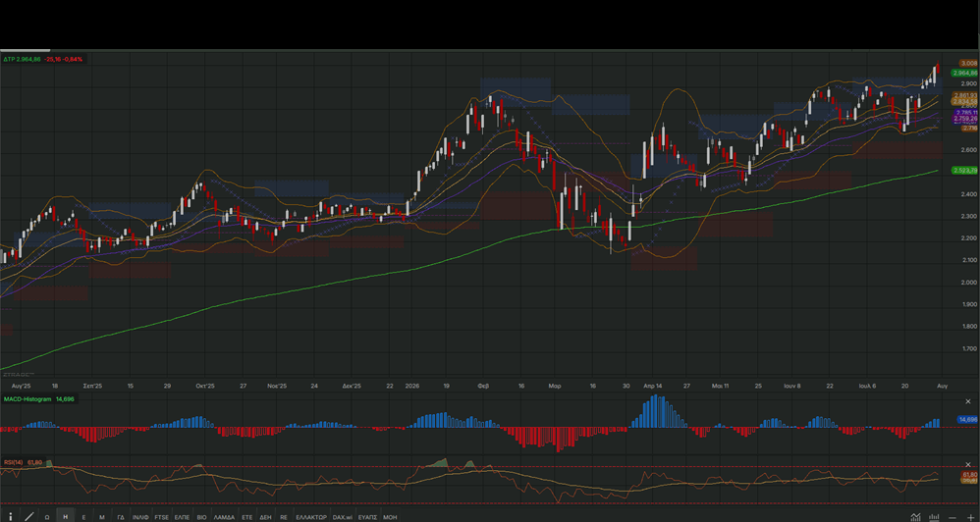Open the RE symbol tab
This screenshot has height=522, width=980.
click(x=284, y=517)
